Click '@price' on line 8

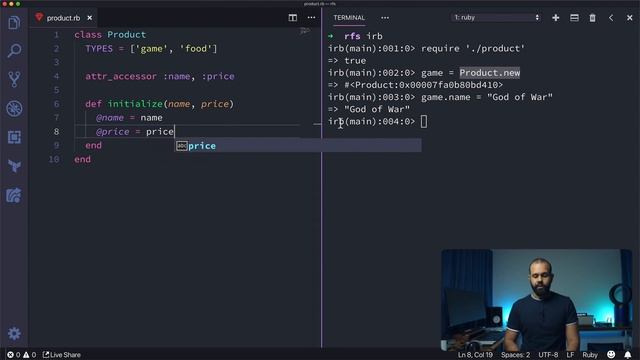coord(113,132)
